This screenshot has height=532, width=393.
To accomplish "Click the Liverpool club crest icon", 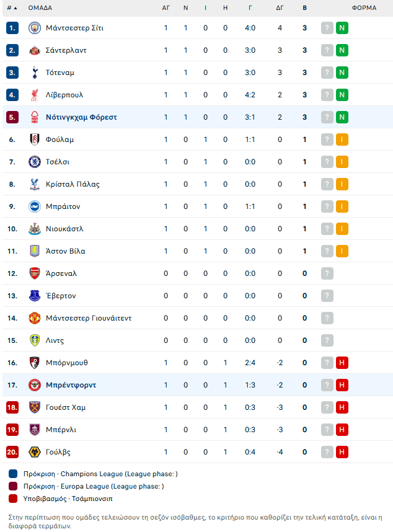I will [34, 95].
